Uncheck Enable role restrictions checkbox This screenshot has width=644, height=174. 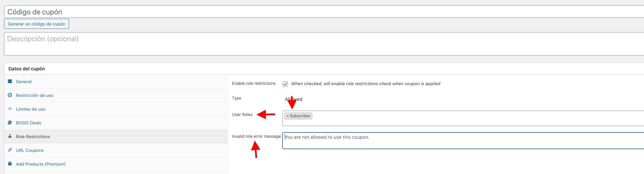pos(285,84)
